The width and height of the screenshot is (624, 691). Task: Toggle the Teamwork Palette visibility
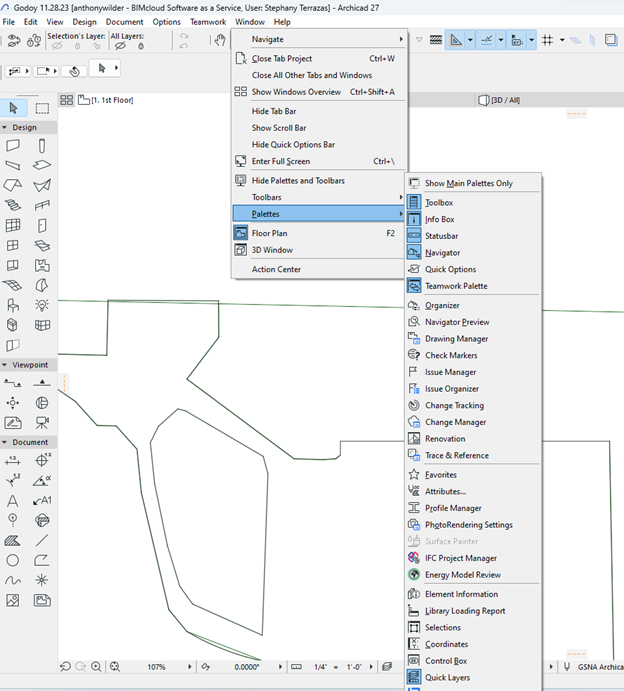point(456,286)
